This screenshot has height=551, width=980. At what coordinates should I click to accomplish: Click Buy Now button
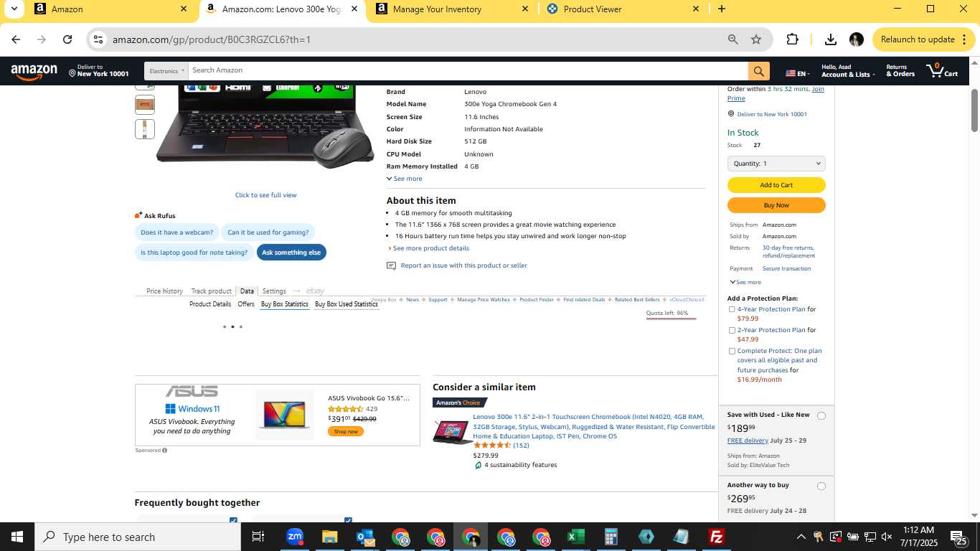[x=776, y=205]
